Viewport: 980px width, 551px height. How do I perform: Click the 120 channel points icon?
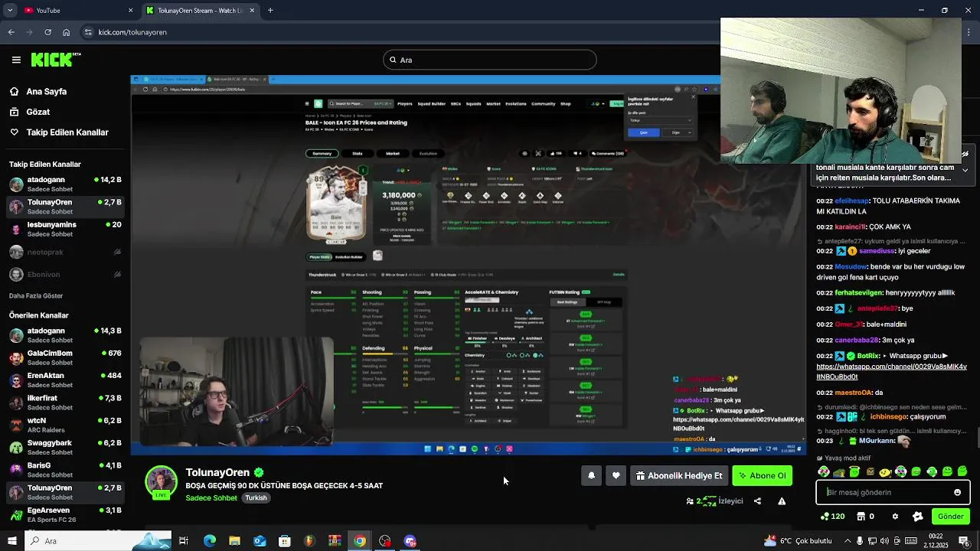[832, 517]
